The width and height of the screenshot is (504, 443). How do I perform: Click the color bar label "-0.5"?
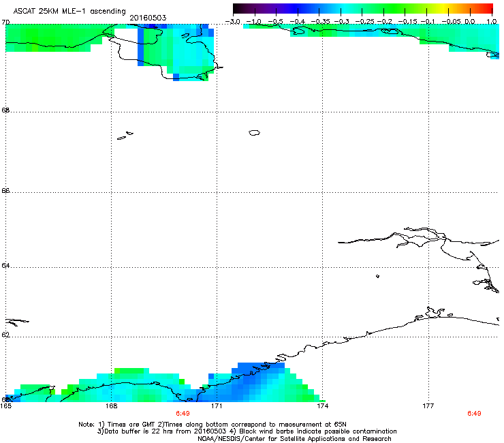[275, 22]
